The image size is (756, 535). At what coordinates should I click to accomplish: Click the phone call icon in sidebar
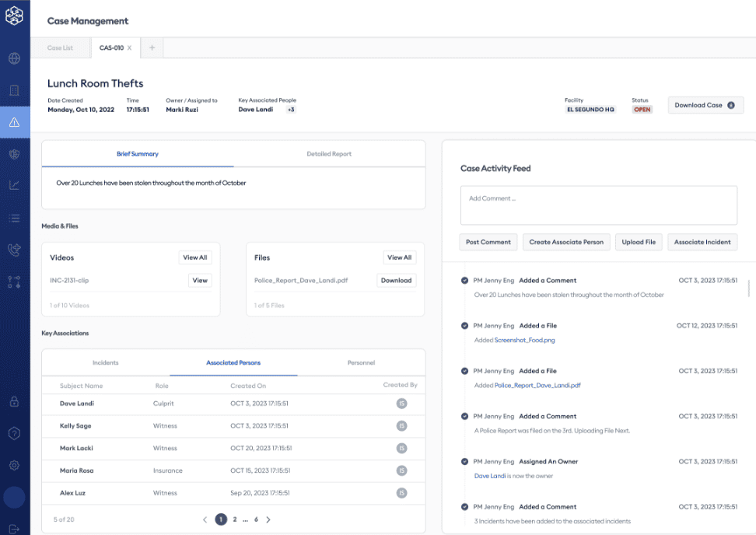pos(15,250)
